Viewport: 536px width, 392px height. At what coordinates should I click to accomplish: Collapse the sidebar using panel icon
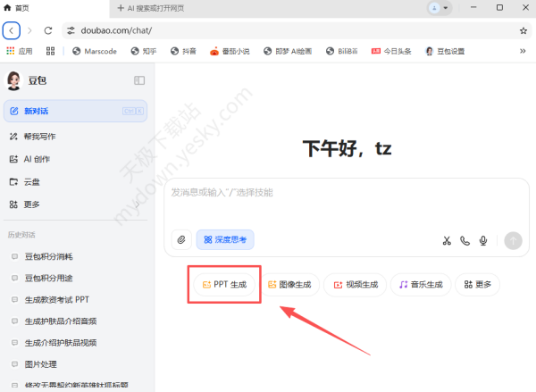coord(139,80)
